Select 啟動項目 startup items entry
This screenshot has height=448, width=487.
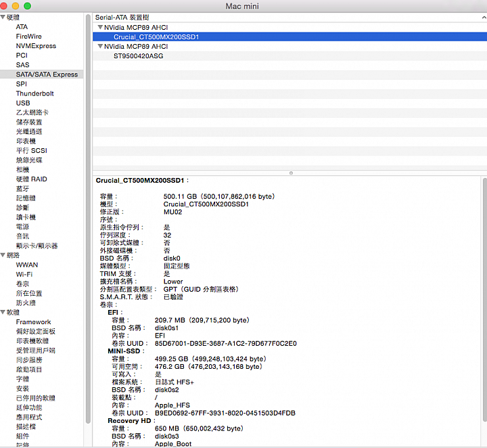29,369
